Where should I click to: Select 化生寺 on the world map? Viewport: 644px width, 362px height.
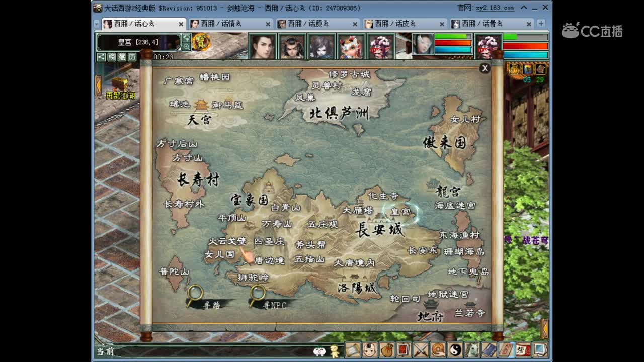tap(383, 196)
